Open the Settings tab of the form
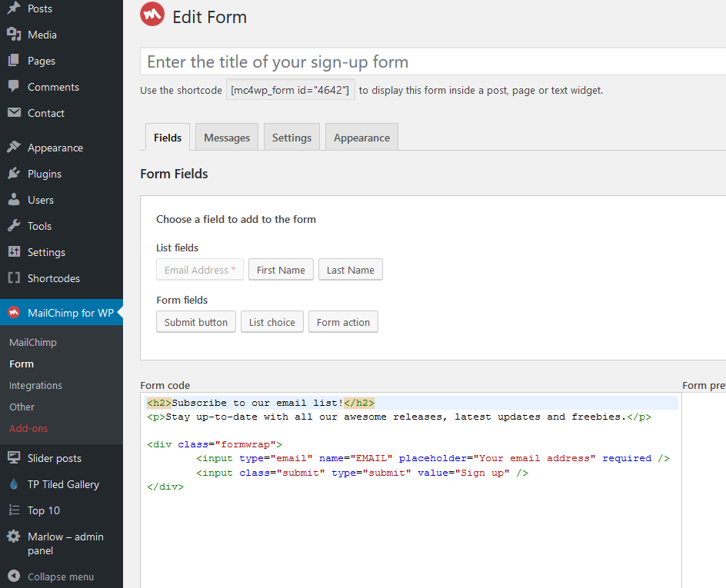Image resolution: width=726 pixels, height=588 pixels. 291,138
